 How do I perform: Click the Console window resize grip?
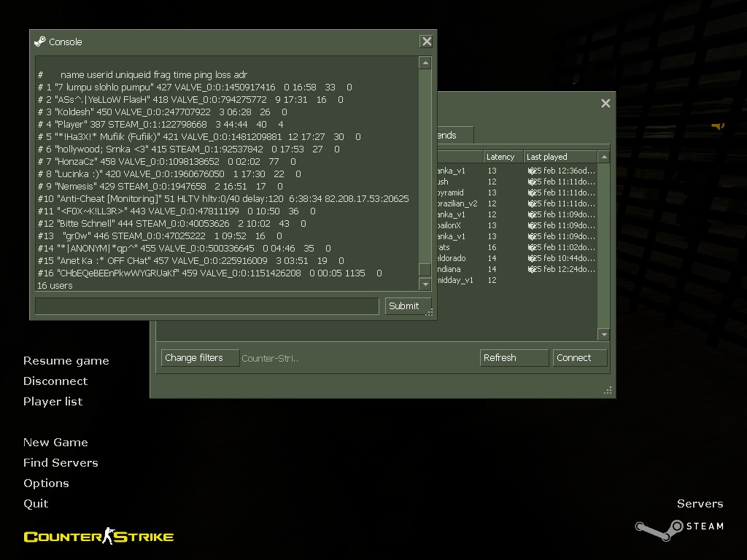pyautogui.click(x=429, y=312)
